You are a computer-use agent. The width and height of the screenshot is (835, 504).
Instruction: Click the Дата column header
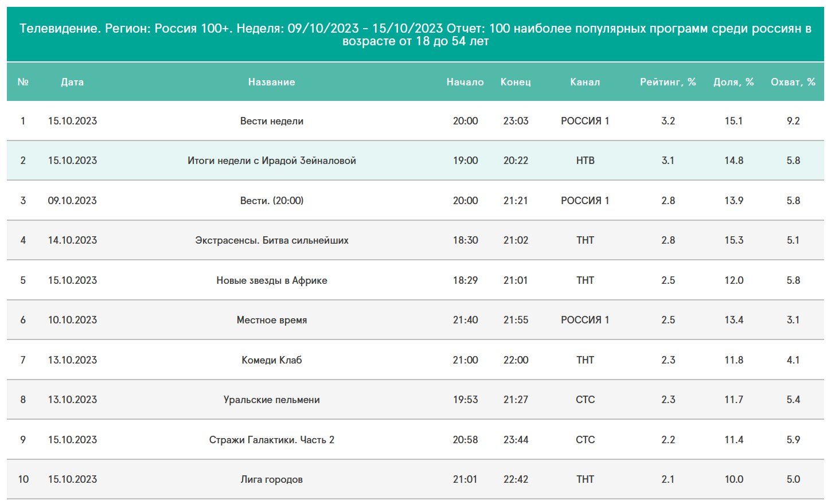point(72,82)
